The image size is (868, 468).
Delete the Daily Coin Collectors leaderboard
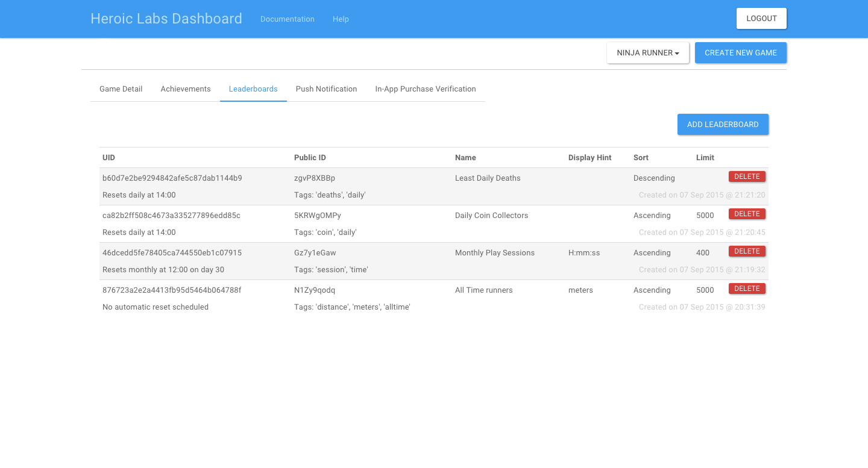(747, 214)
